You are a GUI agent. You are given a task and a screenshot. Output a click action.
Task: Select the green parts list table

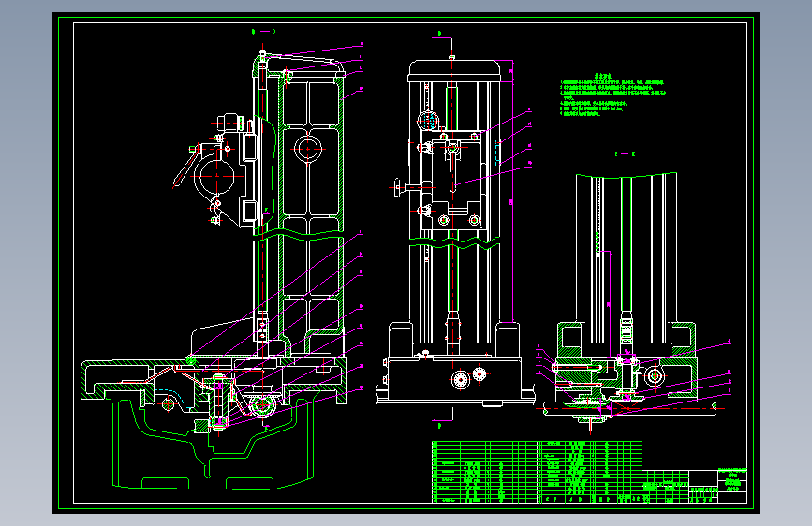537,472
